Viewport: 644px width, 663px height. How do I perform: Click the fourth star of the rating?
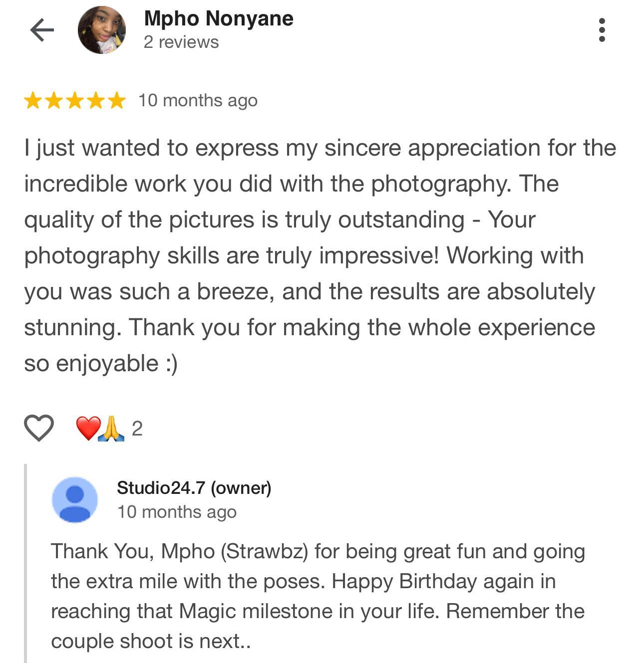(96, 101)
